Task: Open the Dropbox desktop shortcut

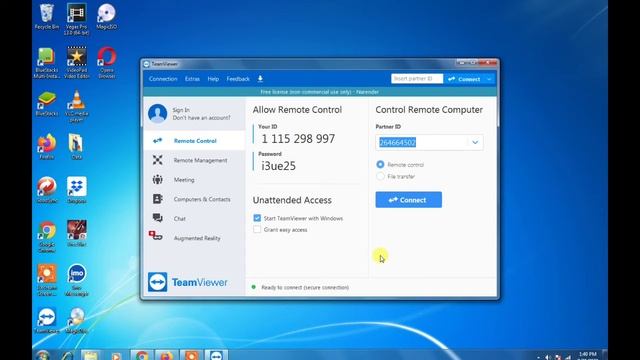Action: [76, 190]
